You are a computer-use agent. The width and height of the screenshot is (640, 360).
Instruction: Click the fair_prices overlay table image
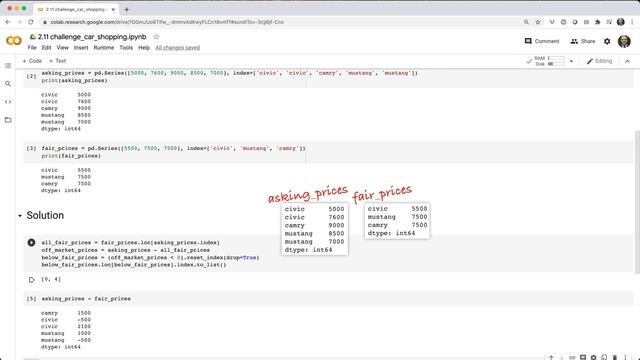[x=397, y=220]
